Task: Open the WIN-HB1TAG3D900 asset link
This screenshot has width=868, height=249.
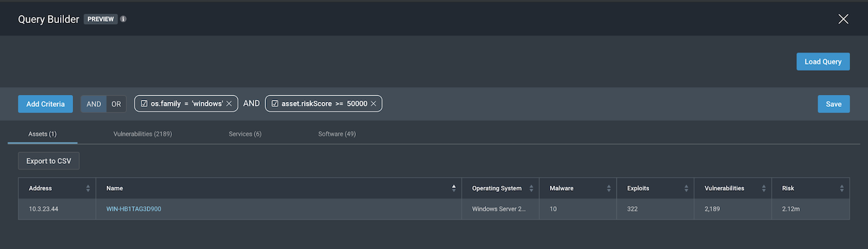Action: [x=134, y=209]
